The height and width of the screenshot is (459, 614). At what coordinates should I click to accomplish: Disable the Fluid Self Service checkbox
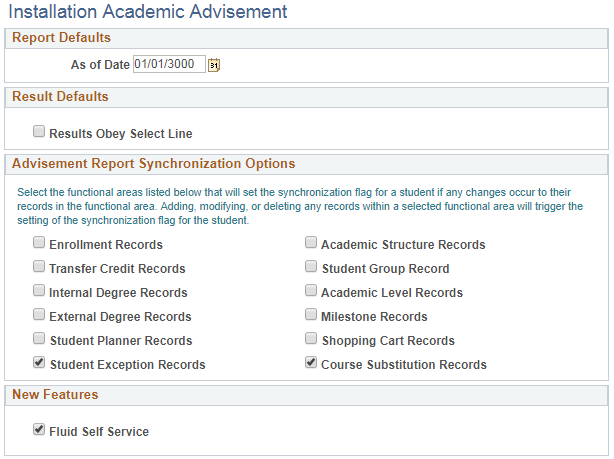tap(39, 430)
